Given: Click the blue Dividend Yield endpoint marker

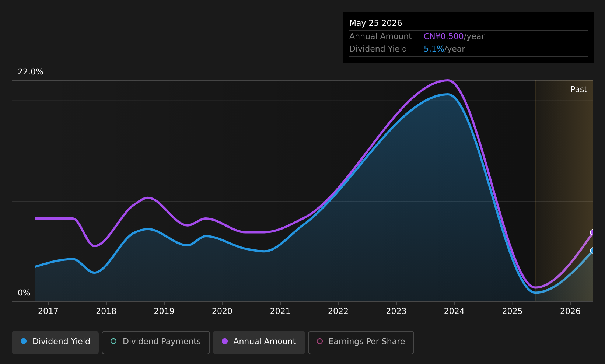Looking at the screenshot, I should click(x=593, y=251).
